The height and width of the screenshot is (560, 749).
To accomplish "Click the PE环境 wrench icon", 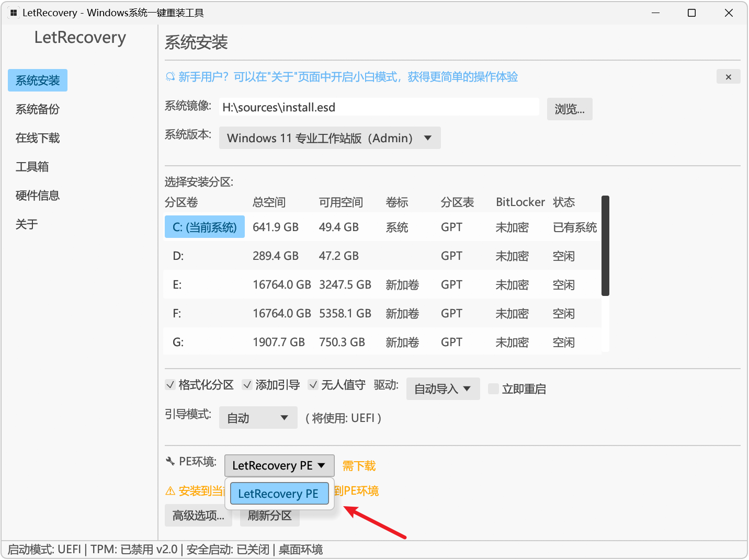I will point(170,461).
